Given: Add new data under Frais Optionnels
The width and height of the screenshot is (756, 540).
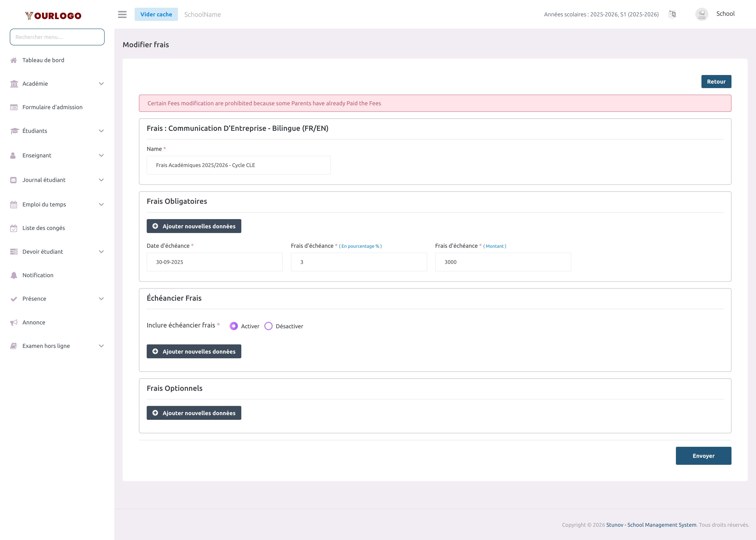Looking at the screenshot, I should 194,413.
